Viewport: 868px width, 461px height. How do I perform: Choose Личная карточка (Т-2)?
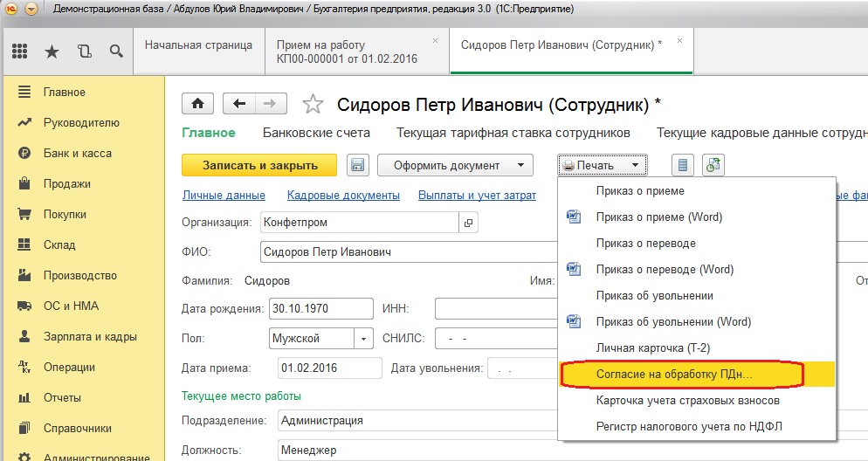pyautogui.click(x=696, y=348)
